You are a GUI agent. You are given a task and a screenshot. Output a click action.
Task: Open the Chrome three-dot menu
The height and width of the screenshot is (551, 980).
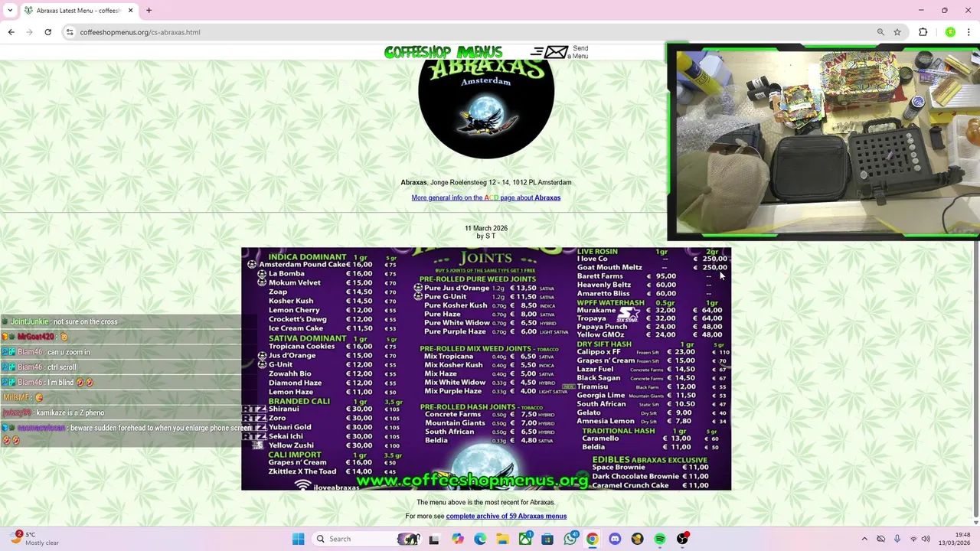point(969,32)
